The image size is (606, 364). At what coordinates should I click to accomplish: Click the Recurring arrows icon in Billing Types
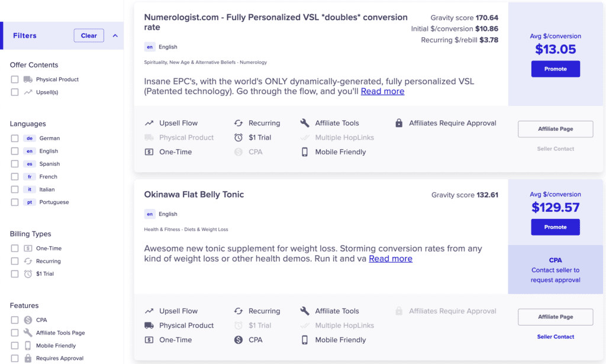28,261
